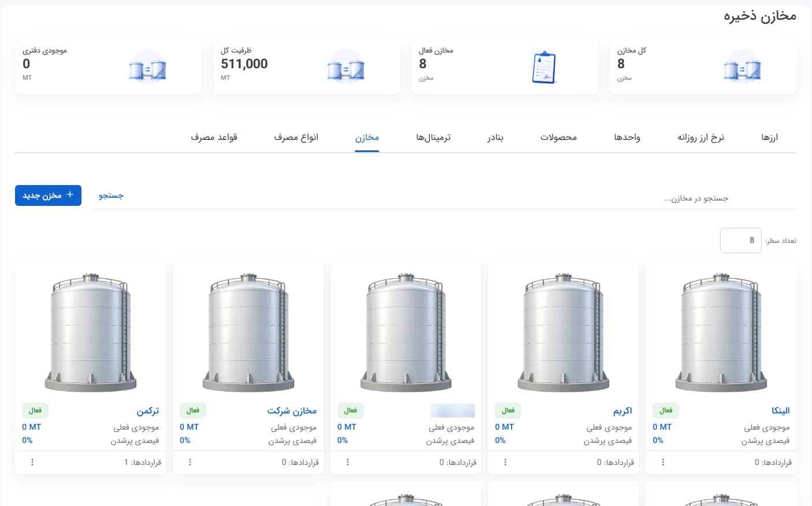
Task: Click the tanks icon in the ظرفیت کل card
Action: pos(346,66)
